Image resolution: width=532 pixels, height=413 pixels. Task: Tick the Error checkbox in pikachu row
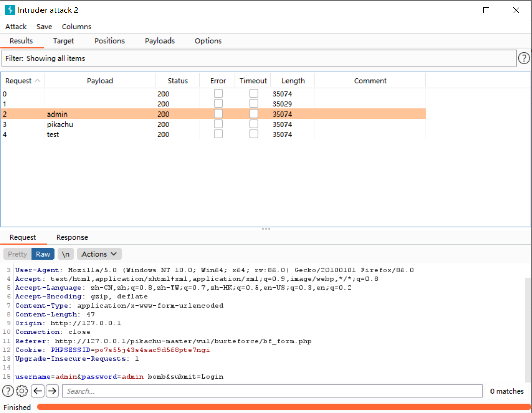tap(218, 124)
